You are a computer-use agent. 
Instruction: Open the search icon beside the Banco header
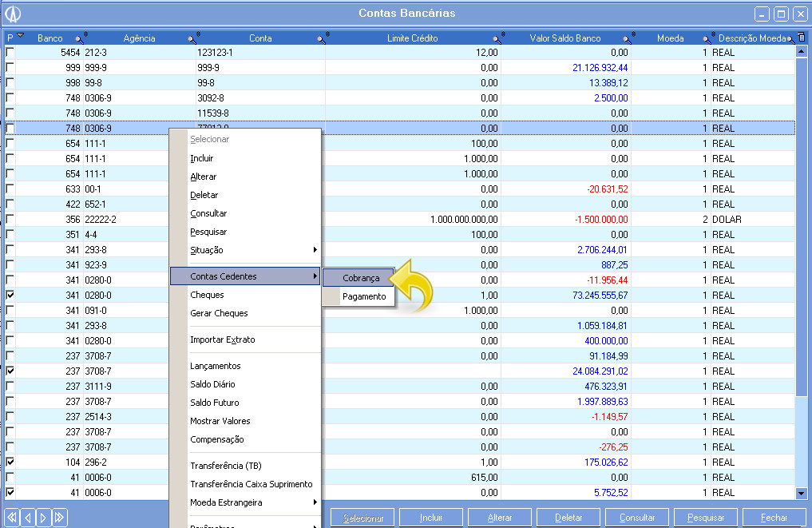pyautogui.click(x=79, y=38)
